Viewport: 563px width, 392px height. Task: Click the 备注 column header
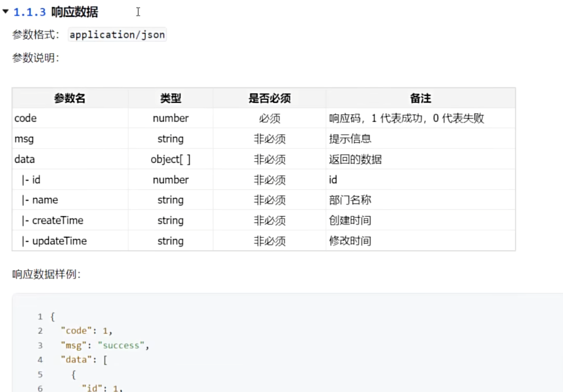pos(420,98)
